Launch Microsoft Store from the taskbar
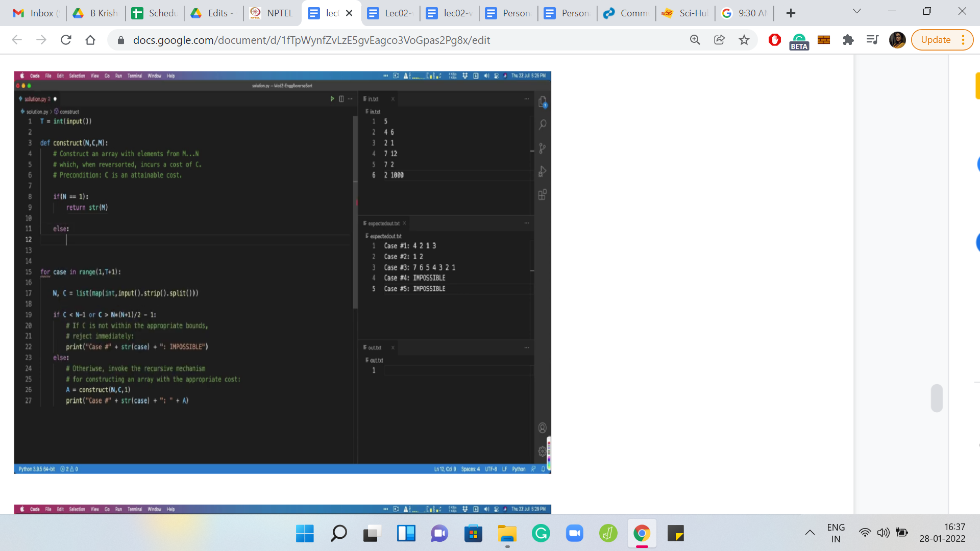This screenshot has height=551, width=980. click(x=473, y=534)
